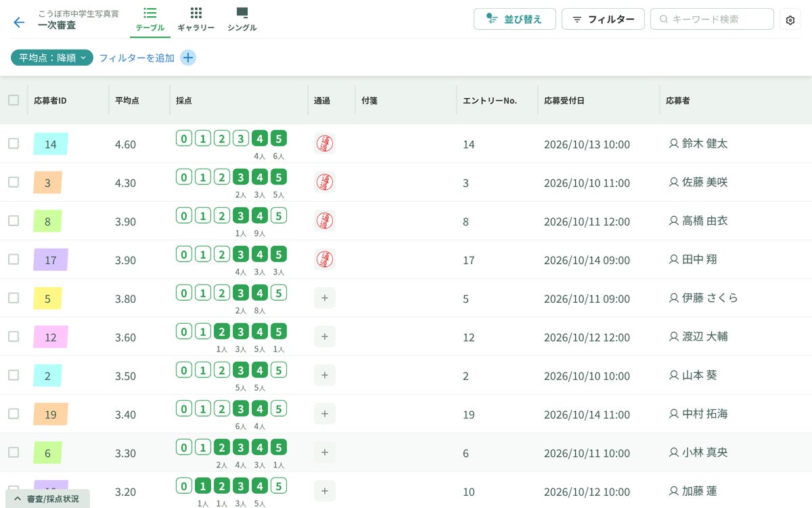Add pass mark for 加藤 蓮
Image resolution: width=812 pixels, height=508 pixels.
(325, 491)
